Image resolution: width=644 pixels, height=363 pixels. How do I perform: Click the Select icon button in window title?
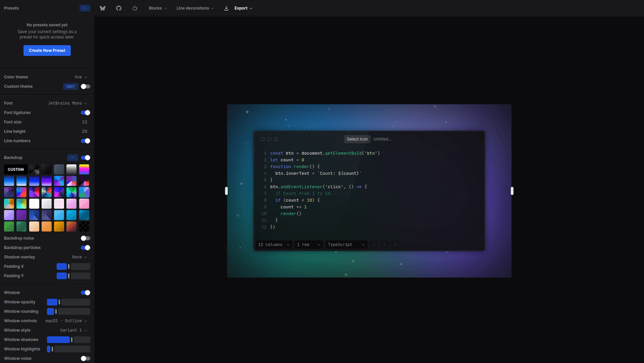pos(357,139)
